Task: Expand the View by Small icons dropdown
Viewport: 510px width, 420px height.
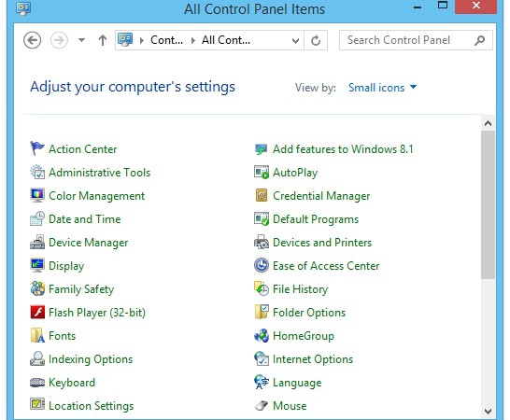Action: (382, 88)
